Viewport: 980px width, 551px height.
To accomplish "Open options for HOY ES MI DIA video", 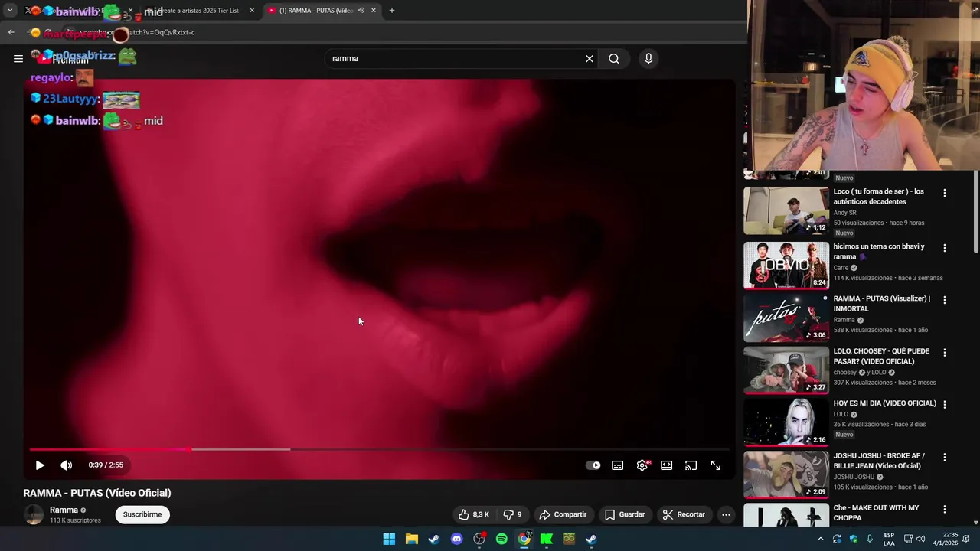I will [x=945, y=404].
